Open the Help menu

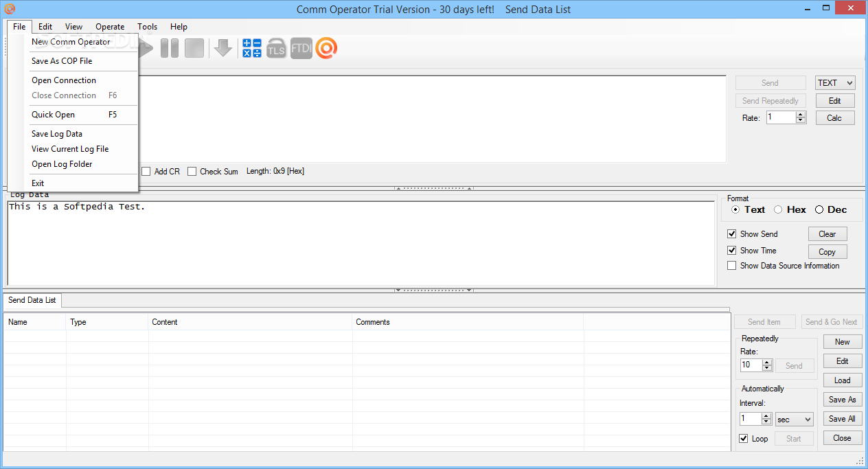(179, 27)
